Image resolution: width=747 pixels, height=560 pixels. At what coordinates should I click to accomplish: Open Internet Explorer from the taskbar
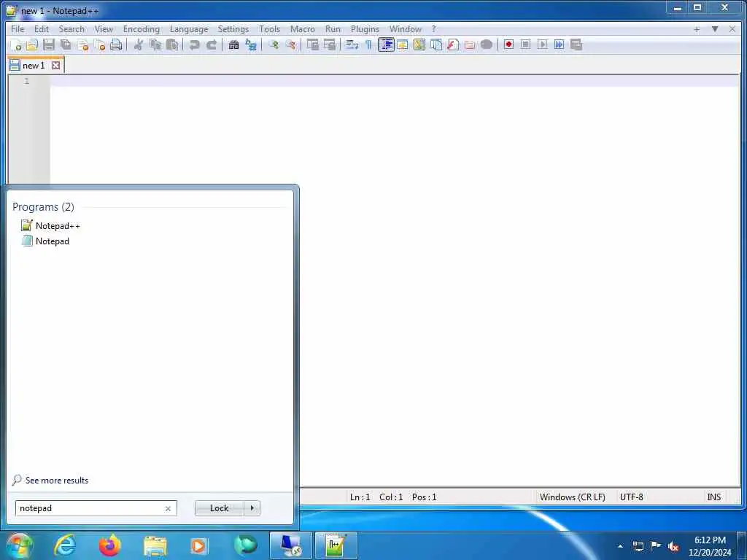point(64,545)
